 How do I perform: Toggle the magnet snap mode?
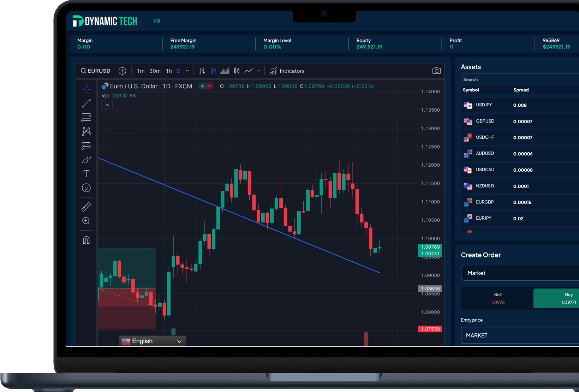[x=86, y=240]
